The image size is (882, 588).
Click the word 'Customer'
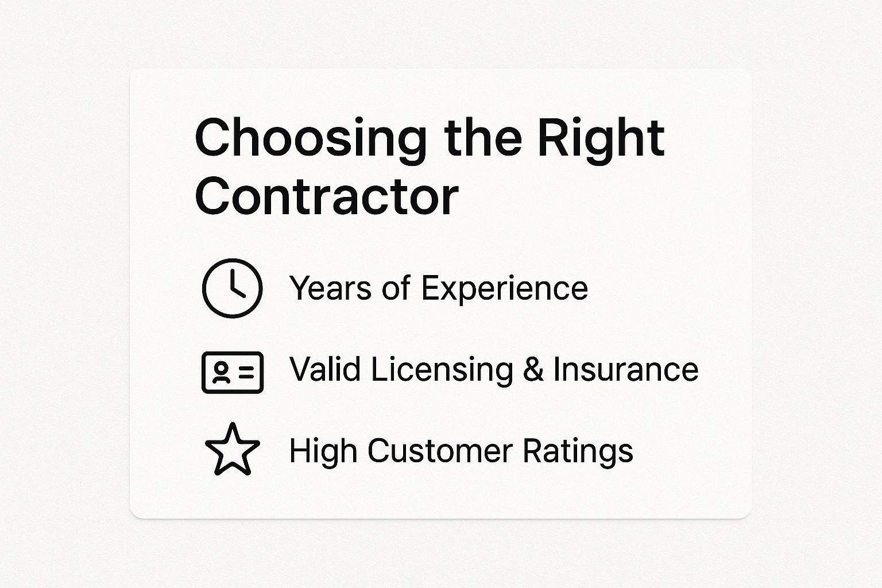coord(439,450)
